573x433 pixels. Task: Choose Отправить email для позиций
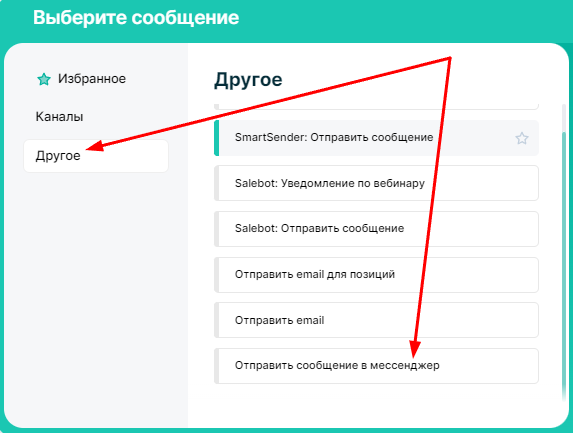[376, 275]
